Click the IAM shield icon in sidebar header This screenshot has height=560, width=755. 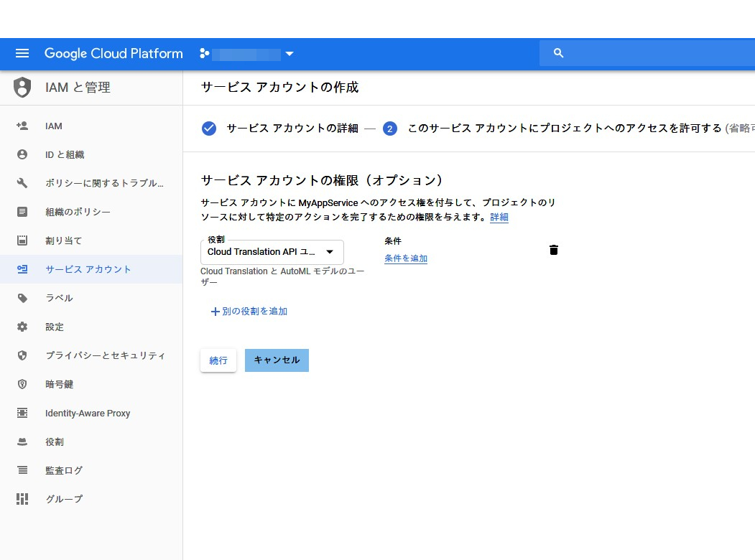pyautogui.click(x=23, y=88)
